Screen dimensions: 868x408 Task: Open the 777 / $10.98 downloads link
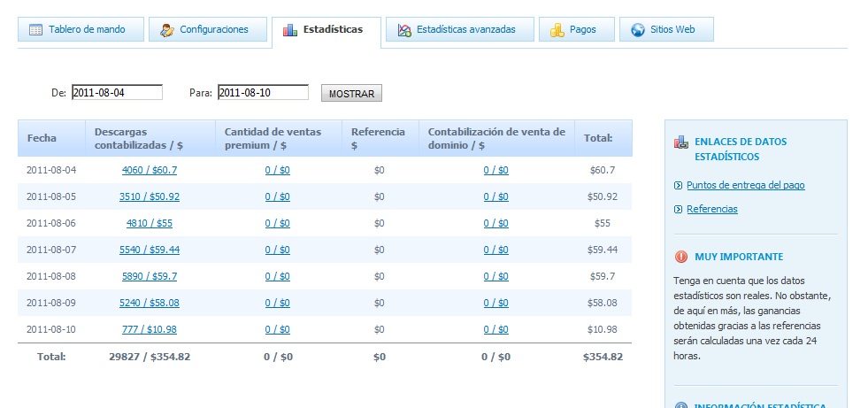150,329
